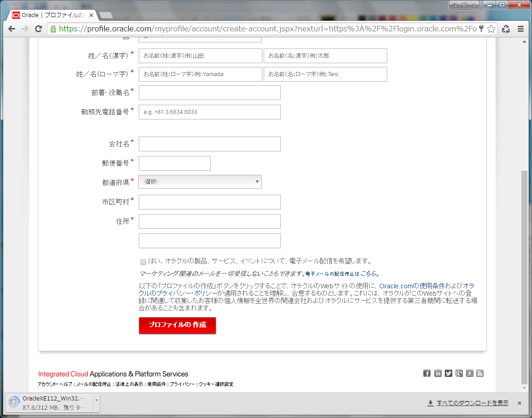
Task: Open Oracle's Facebook page icon
Action: (427, 374)
